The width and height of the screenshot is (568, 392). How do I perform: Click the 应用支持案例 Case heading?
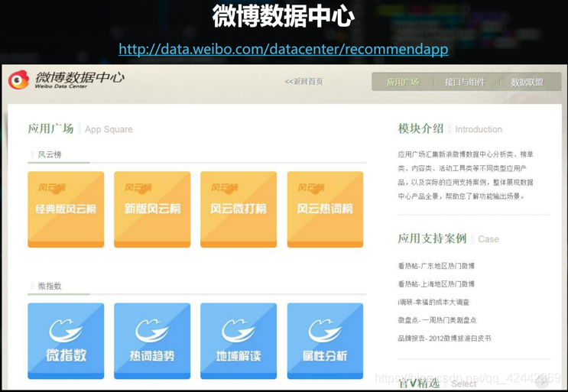point(449,238)
